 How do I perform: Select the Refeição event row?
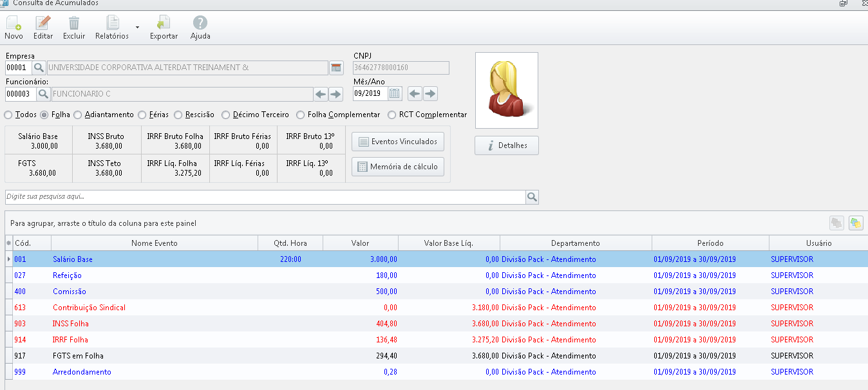click(436, 275)
